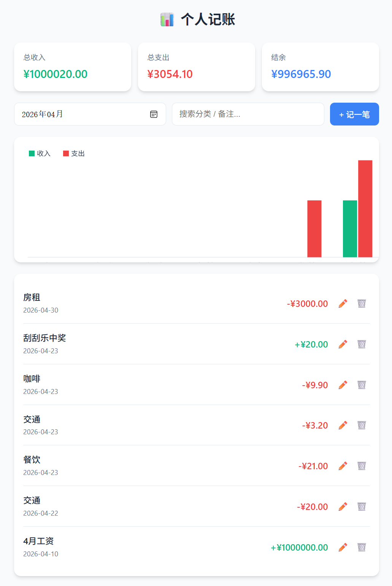Delete the 2026-04-23 交通 record
The height and width of the screenshot is (586, 392).
click(362, 425)
